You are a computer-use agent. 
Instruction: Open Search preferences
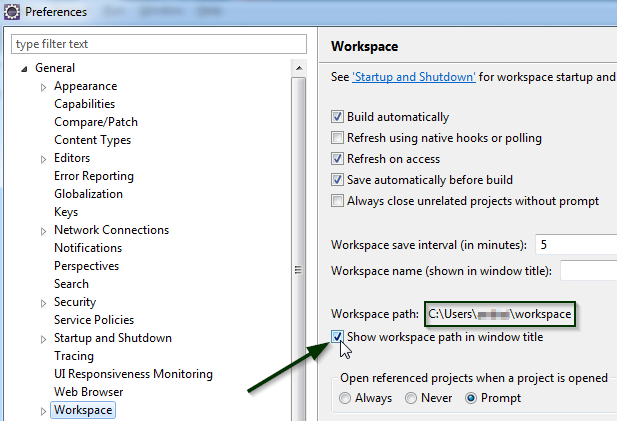pos(71,284)
